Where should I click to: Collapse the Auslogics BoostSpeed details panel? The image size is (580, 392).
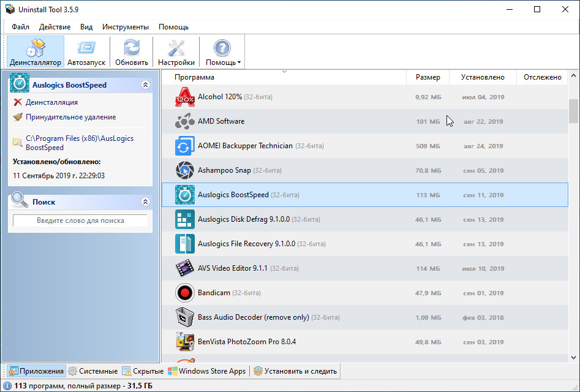[145, 85]
